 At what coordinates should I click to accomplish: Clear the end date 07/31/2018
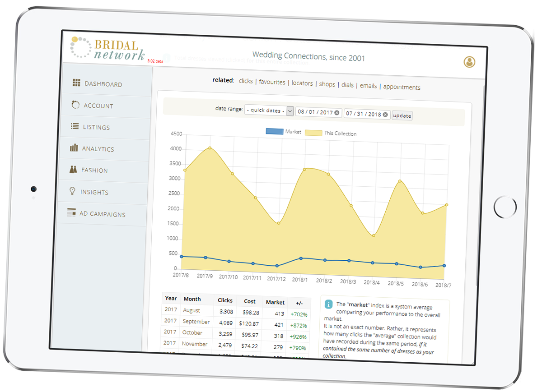(385, 115)
